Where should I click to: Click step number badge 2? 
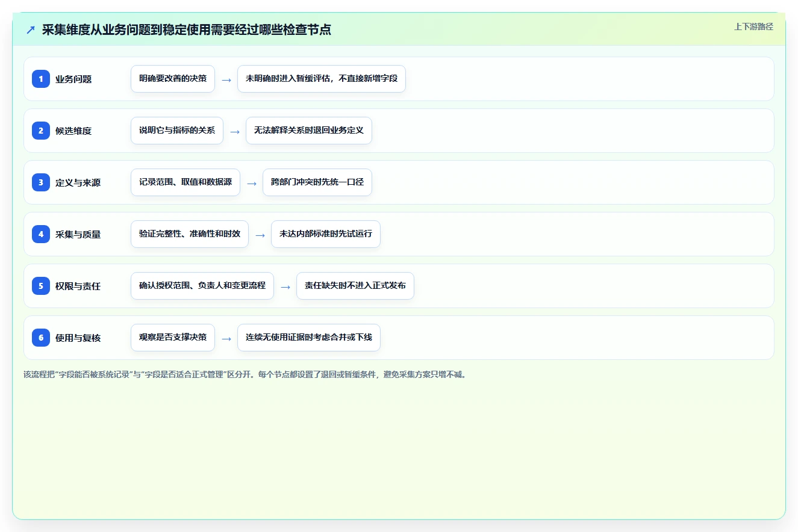(41, 131)
